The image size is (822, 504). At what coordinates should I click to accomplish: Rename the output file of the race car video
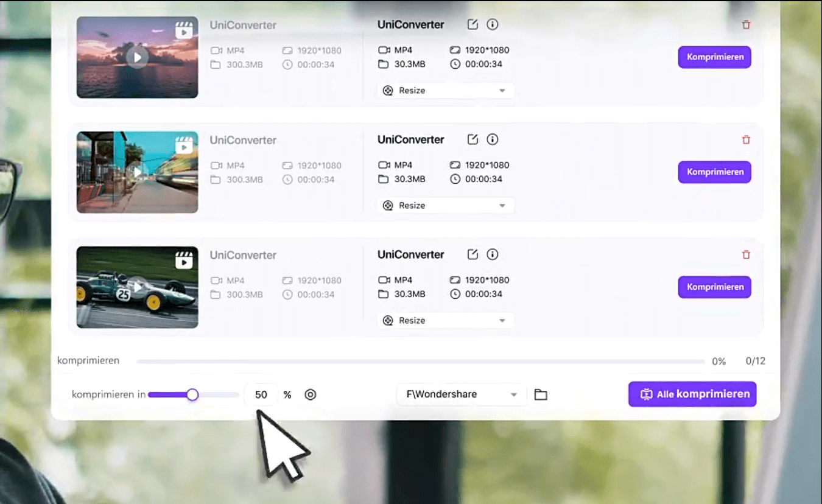(472, 254)
